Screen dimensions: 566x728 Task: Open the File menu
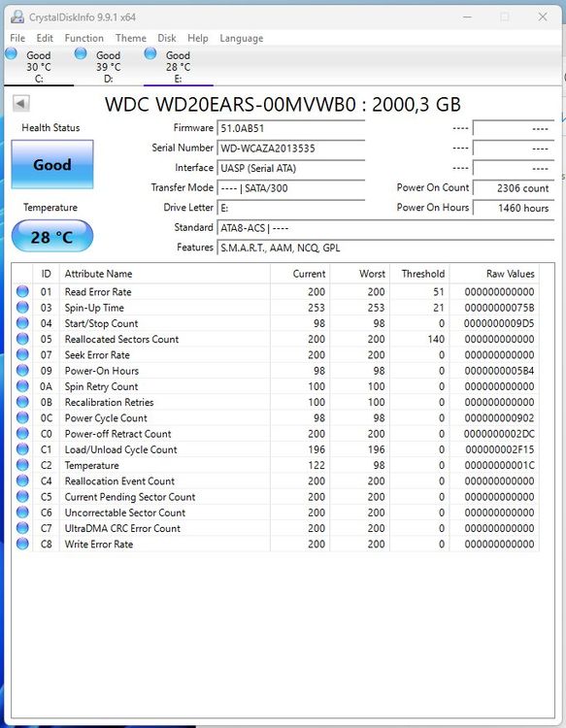17,38
